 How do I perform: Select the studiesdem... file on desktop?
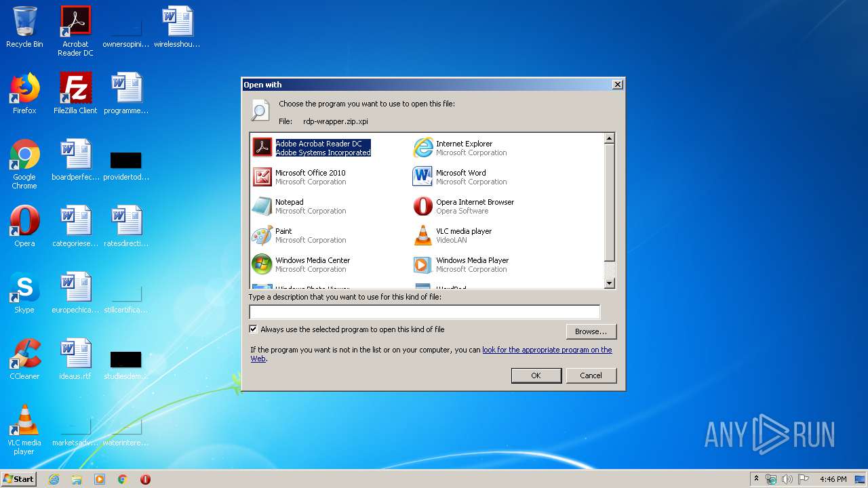pos(126,365)
